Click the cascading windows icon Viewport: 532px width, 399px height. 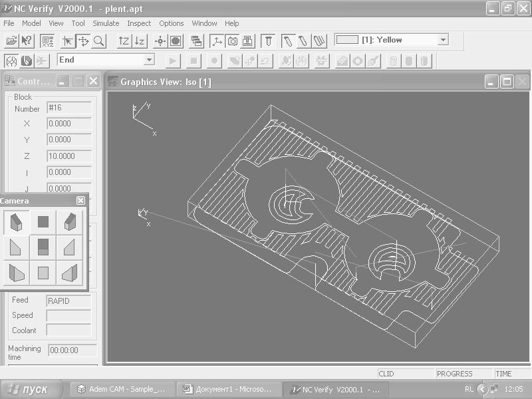196,41
